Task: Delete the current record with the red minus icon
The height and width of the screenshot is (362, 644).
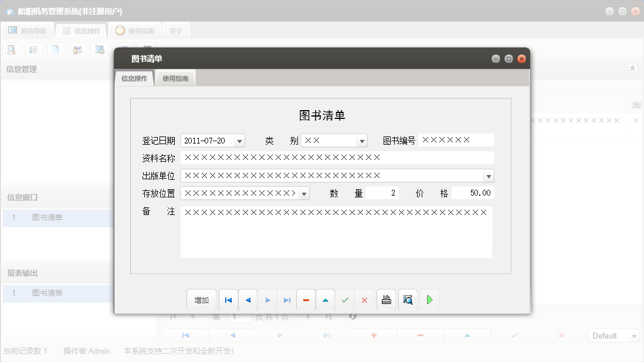Action: click(x=306, y=299)
